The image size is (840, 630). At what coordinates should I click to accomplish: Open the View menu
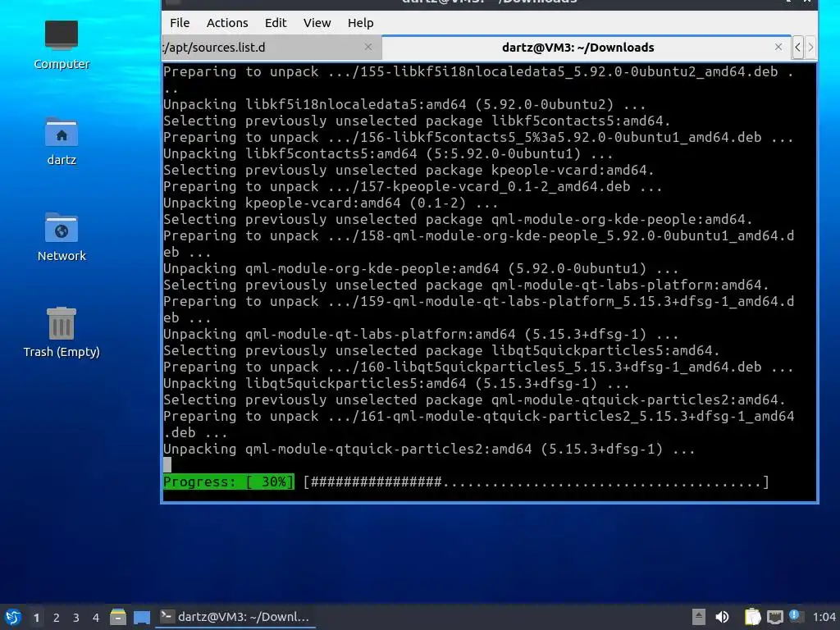(317, 23)
